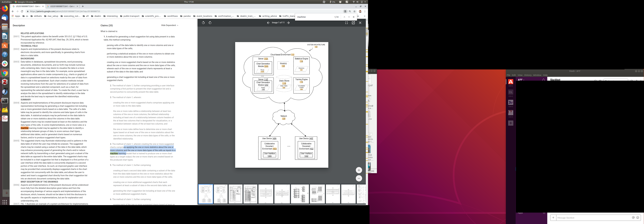Expand the A²I² workspace menu in Slack

pos(521,80)
